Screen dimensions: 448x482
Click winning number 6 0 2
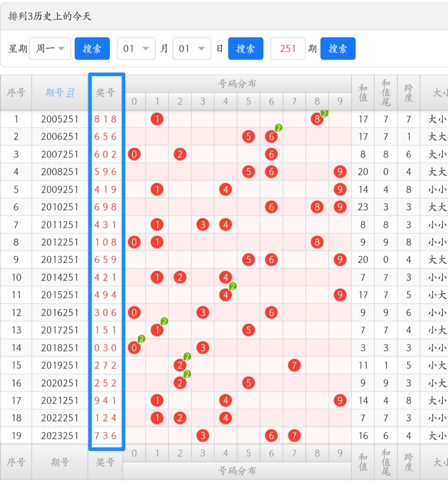(x=105, y=154)
